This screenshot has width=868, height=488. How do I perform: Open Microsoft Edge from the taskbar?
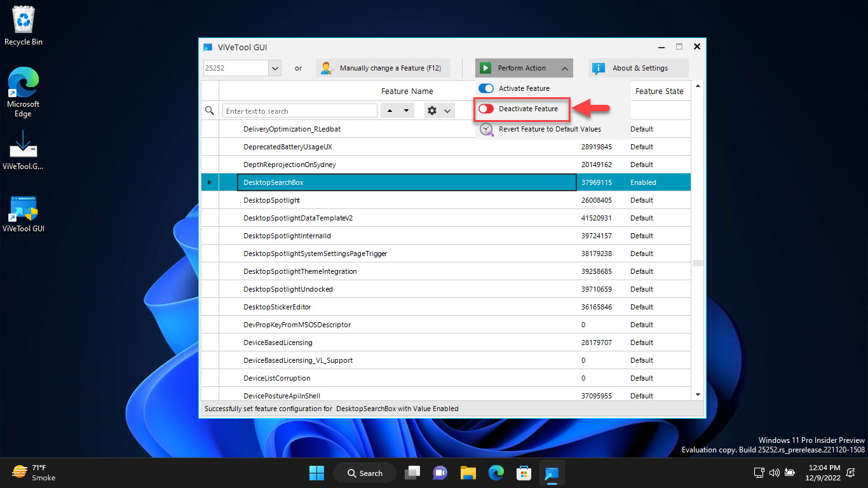click(x=496, y=473)
